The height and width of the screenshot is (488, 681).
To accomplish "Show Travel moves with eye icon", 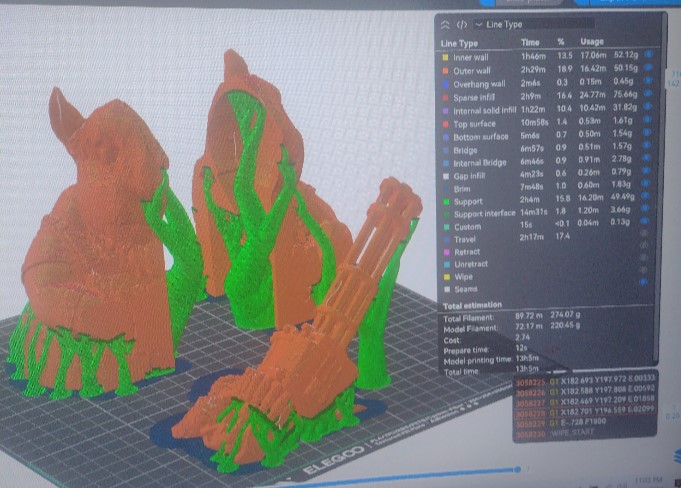I will 645,234.
